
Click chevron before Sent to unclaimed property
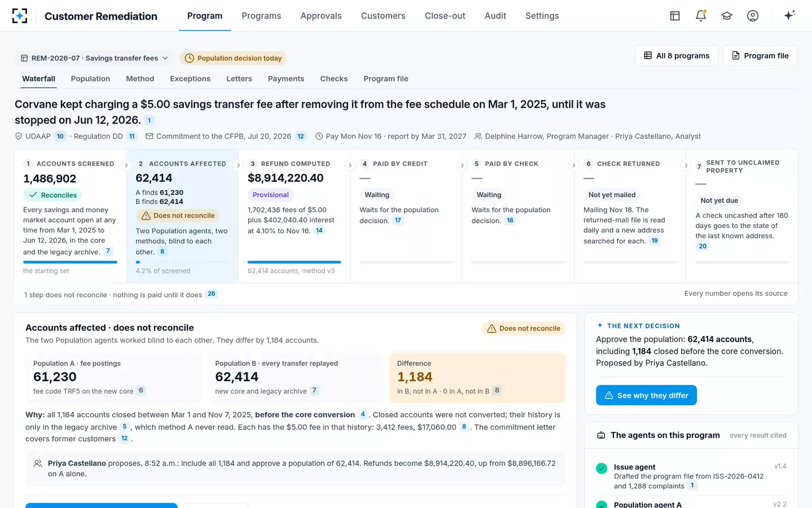[686, 165]
